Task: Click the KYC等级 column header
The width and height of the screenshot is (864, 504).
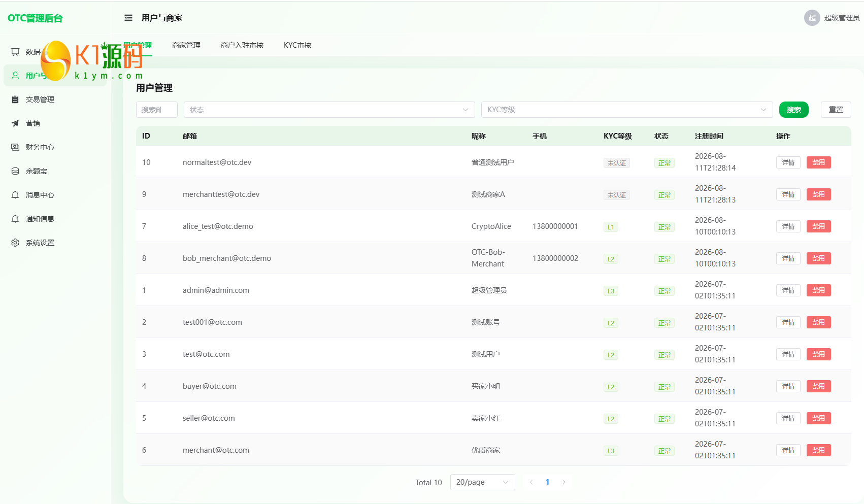Action: tap(618, 136)
